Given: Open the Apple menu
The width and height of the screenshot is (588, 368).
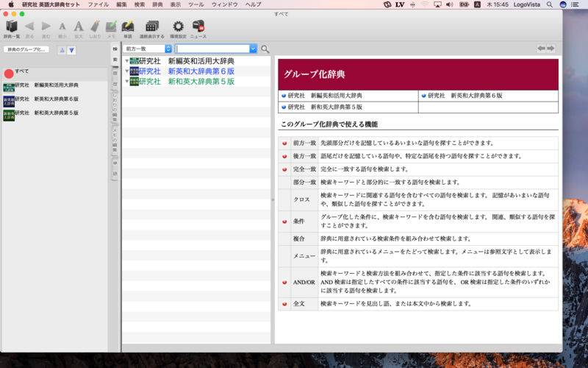Looking at the screenshot, I should pos(11,4).
